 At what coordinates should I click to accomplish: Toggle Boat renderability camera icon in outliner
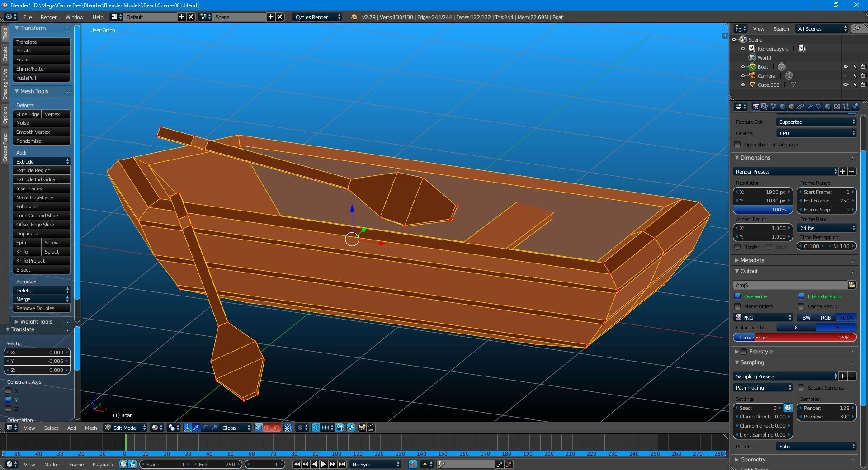pyautogui.click(x=863, y=66)
